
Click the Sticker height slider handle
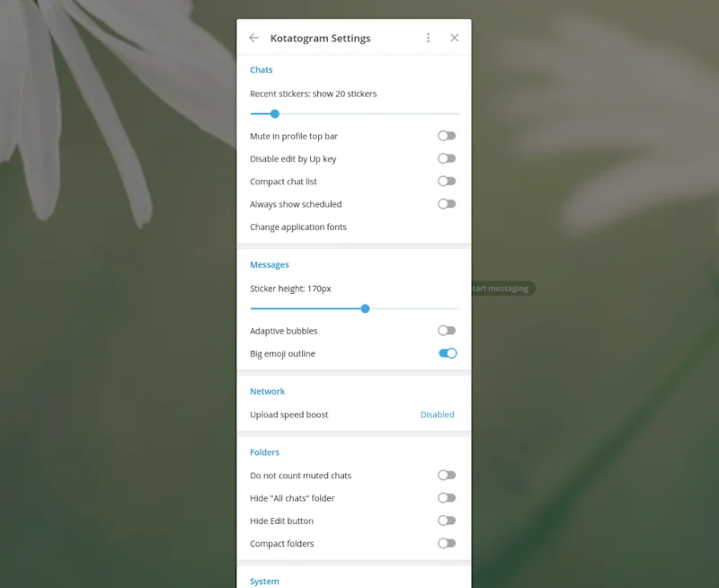pyautogui.click(x=365, y=308)
